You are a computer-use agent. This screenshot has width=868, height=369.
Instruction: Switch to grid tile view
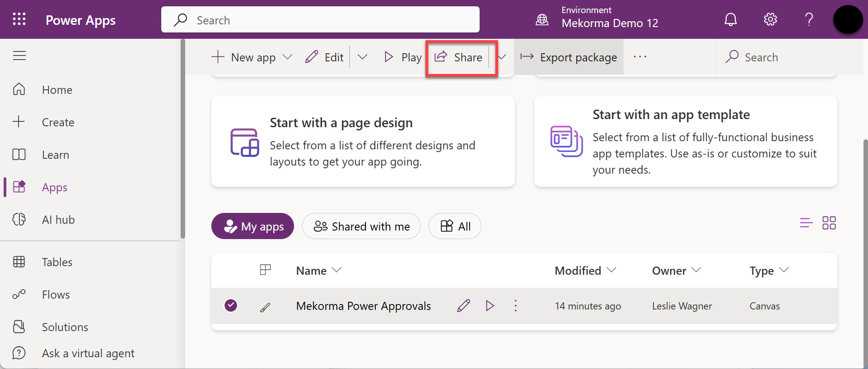click(829, 223)
